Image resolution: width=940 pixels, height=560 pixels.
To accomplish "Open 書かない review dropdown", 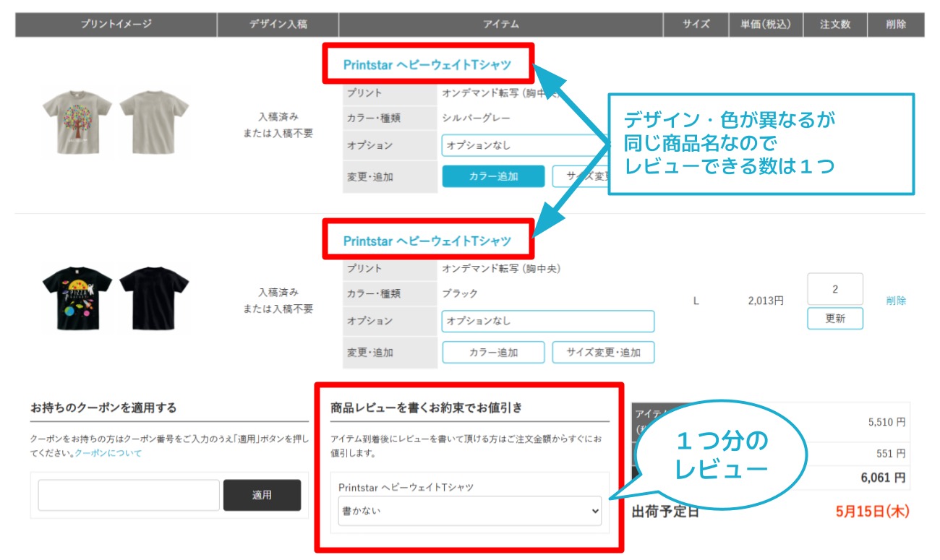I will point(471,511).
